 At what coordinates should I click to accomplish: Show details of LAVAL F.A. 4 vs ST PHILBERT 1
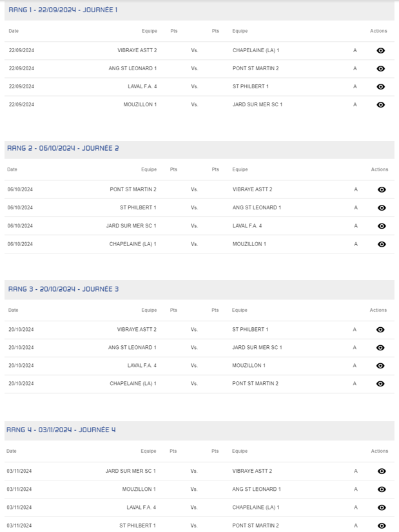(x=380, y=86)
